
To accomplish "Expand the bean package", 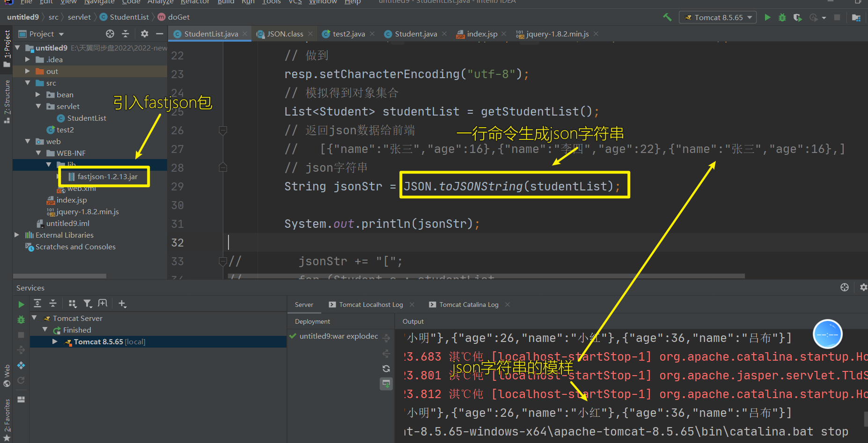I will tap(38, 94).
